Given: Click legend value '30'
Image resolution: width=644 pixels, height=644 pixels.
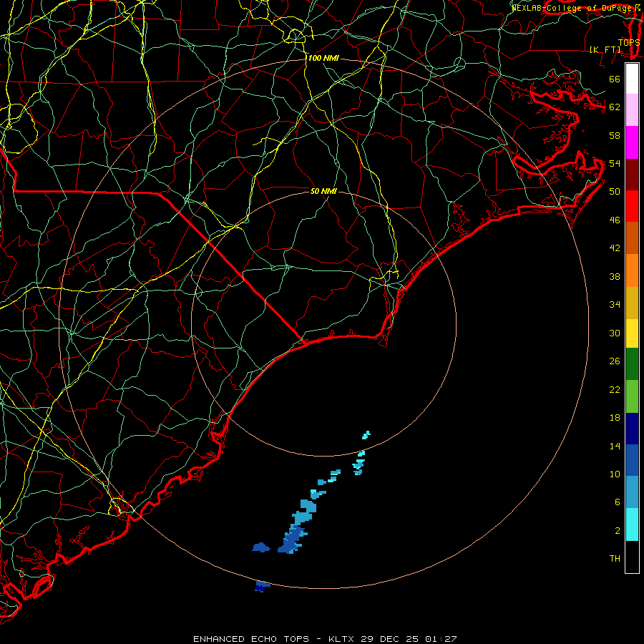Looking at the screenshot, I should pos(615,333).
